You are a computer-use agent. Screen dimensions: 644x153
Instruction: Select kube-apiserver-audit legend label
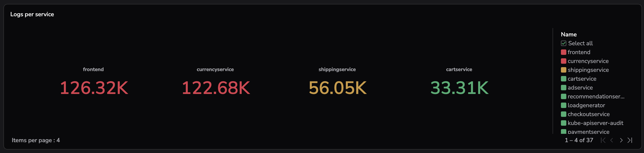[595, 123]
